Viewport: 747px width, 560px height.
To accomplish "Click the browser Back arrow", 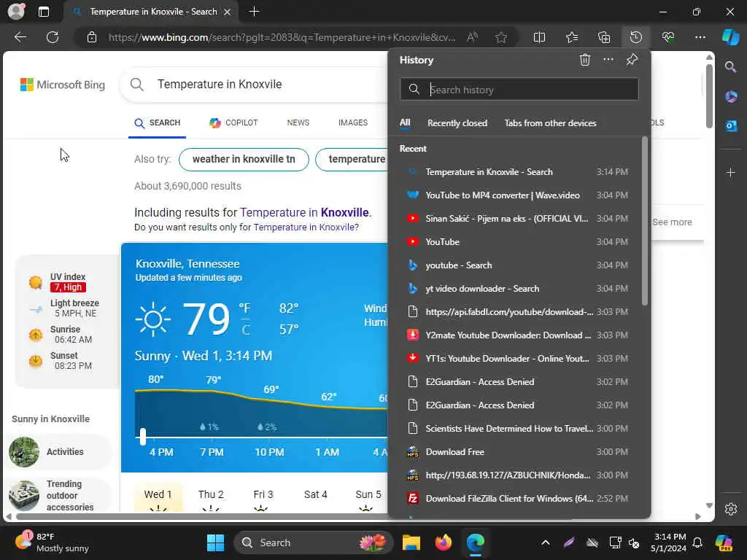I will click(x=20, y=37).
